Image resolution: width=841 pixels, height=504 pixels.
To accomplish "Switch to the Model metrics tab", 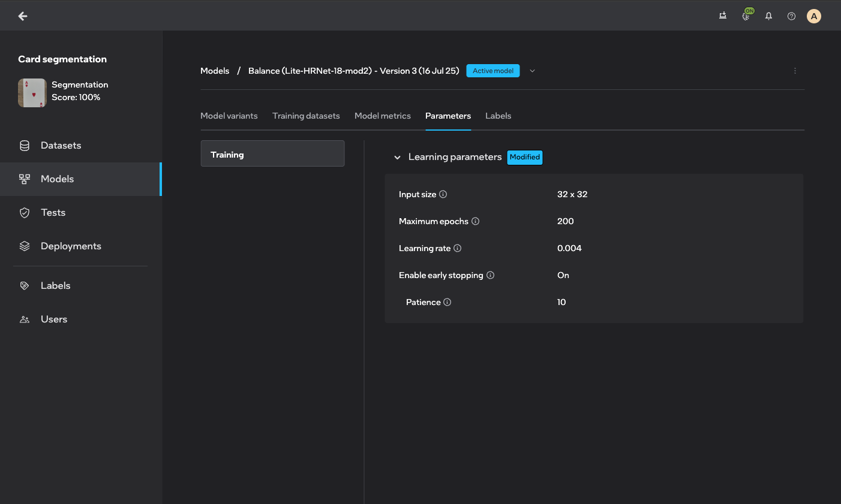I will click(x=382, y=116).
